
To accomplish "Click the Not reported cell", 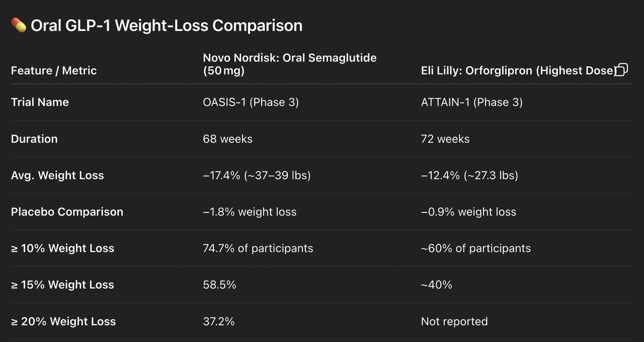I will pyautogui.click(x=454, y=321).
